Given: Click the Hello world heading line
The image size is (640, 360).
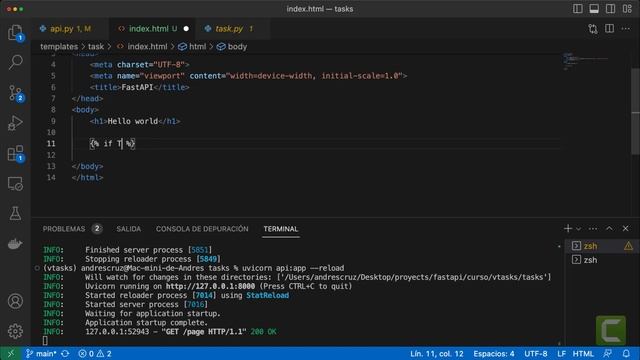Looking at the screenshot, I should coord(135,121).
